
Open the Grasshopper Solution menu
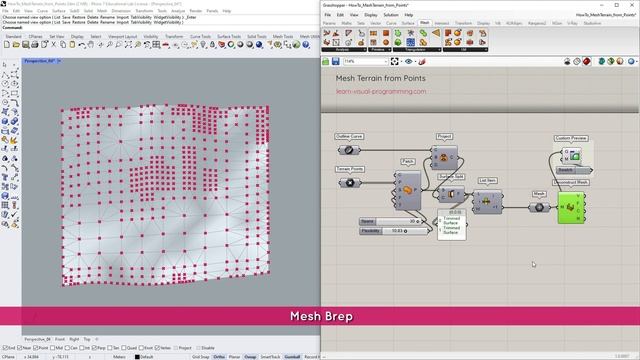[x=390, y=15]
